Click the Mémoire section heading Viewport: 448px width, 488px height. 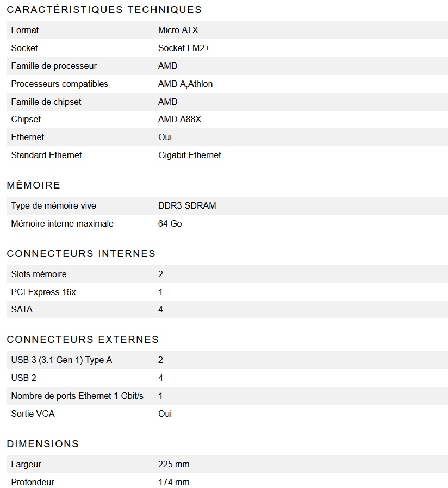(34, 185)
